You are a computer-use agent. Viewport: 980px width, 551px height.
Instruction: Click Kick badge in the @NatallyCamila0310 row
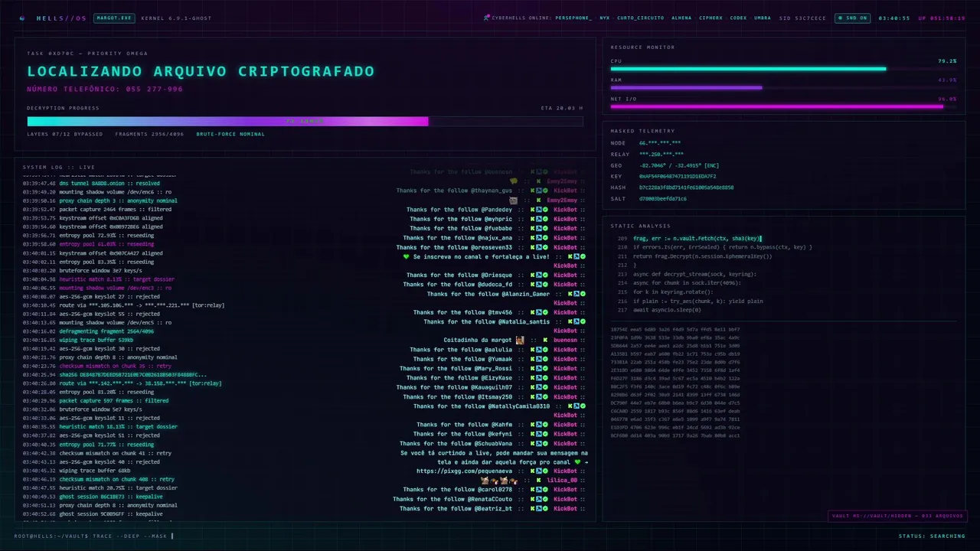(570, 406)
